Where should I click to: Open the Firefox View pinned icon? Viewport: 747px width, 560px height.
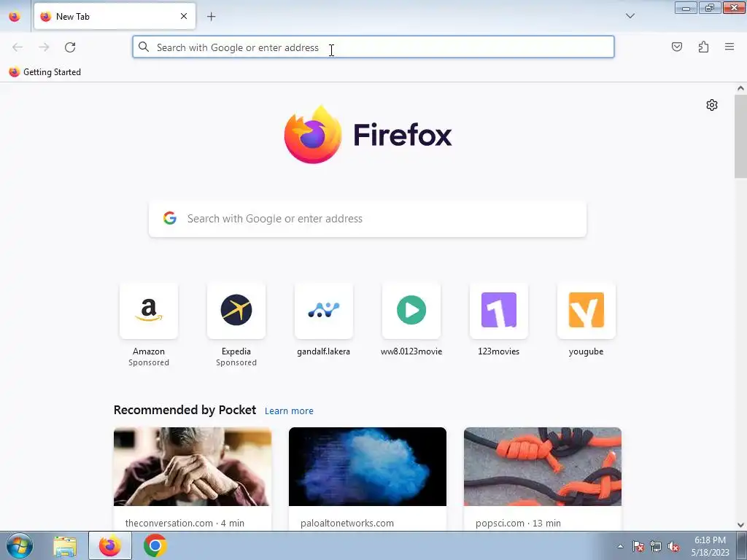coord(15,17)
